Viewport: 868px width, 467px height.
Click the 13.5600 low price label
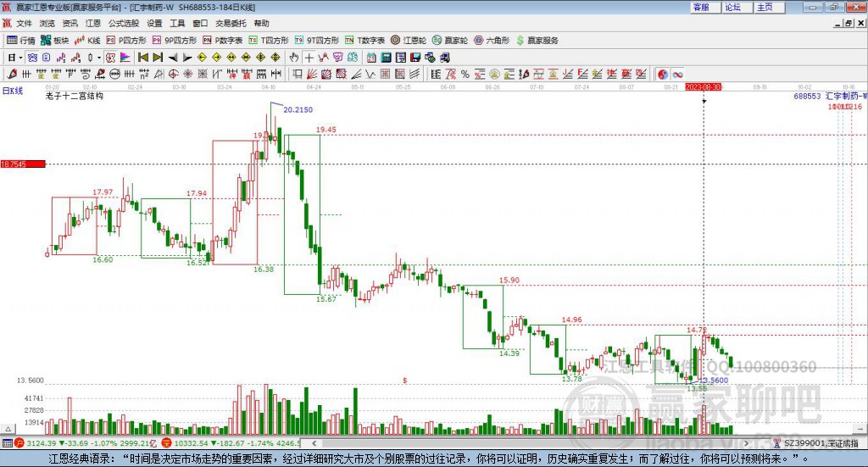714,381
